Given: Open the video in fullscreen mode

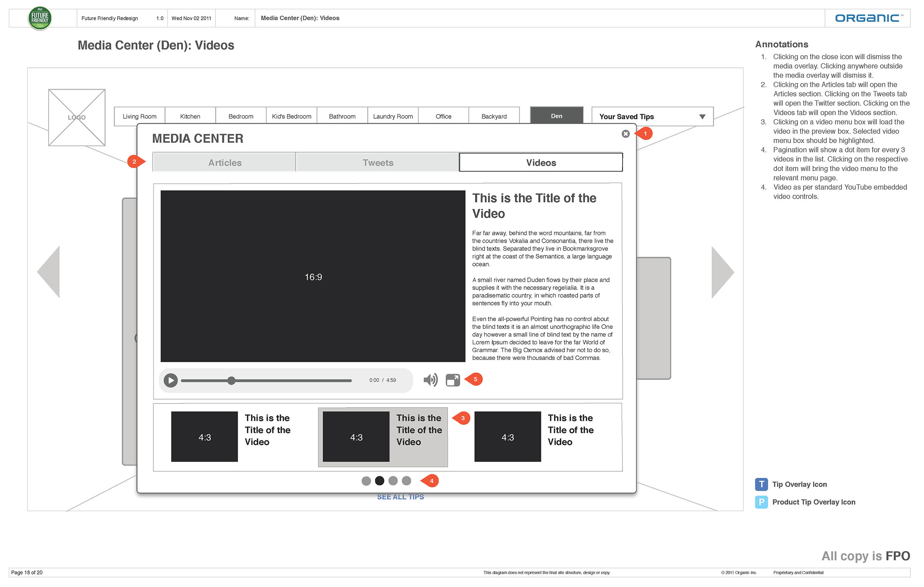Looking at the screenshot, I should pos(453,380).
